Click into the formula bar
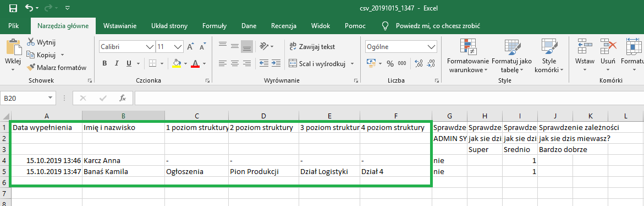644x206 pixels. [x=389, y=98]
